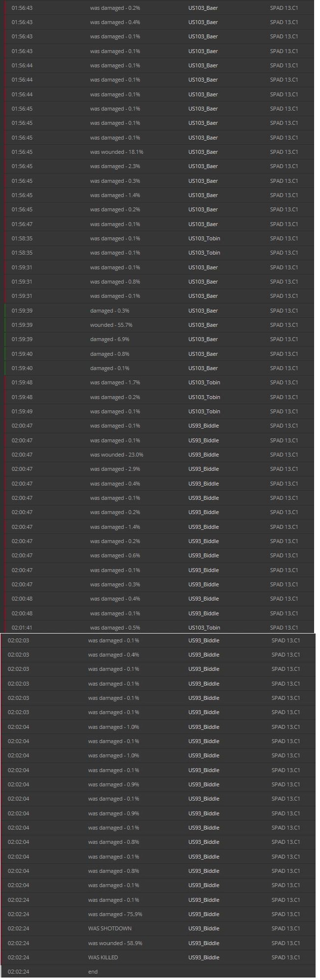Open US93_Biddle link in 'was damaged - 75.9%' row
The image size is (320, 980).
coord(204,914)
